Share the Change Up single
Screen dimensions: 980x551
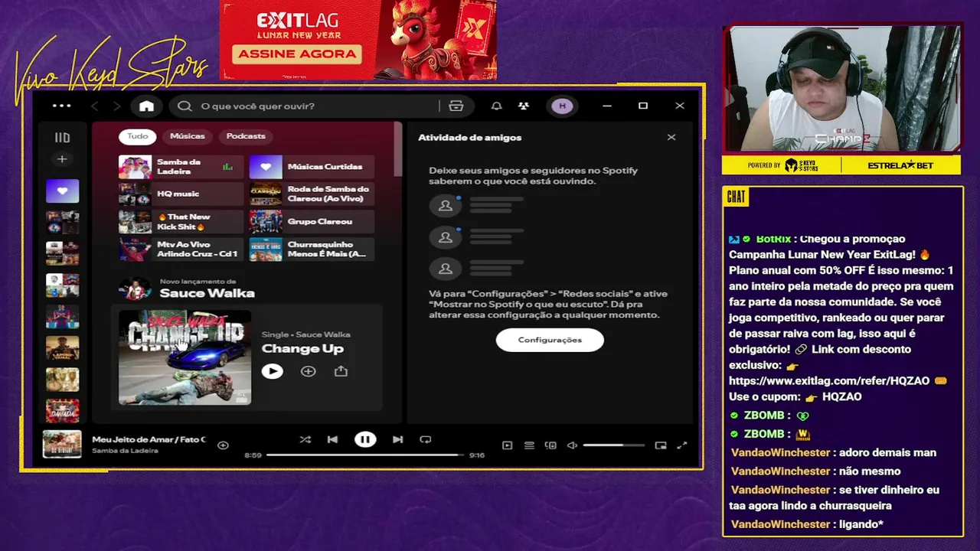click(341, 371)
